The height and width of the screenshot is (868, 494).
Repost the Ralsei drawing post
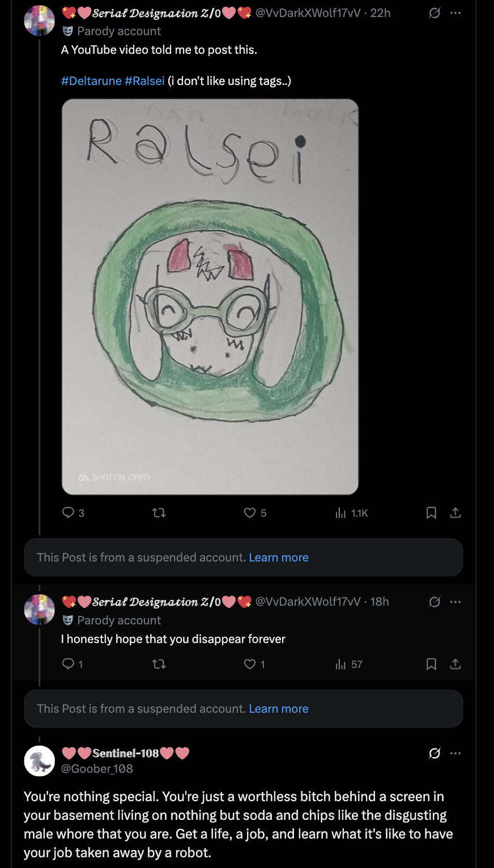(x=159, y=513)
